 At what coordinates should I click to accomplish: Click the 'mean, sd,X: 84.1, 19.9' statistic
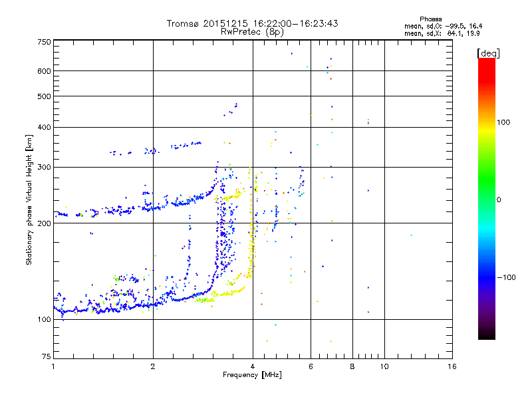(442, 33)
